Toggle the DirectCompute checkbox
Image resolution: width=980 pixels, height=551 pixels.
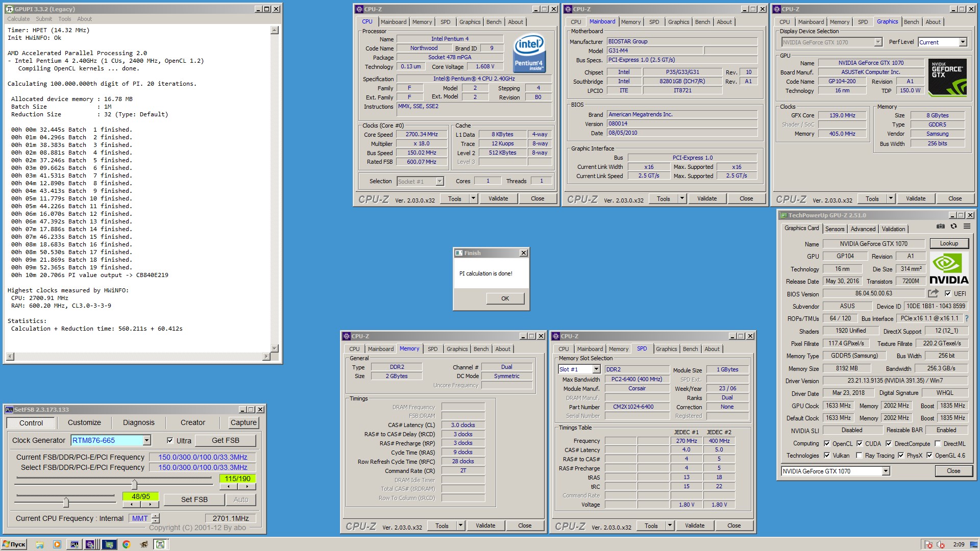[x=889, y=444]
